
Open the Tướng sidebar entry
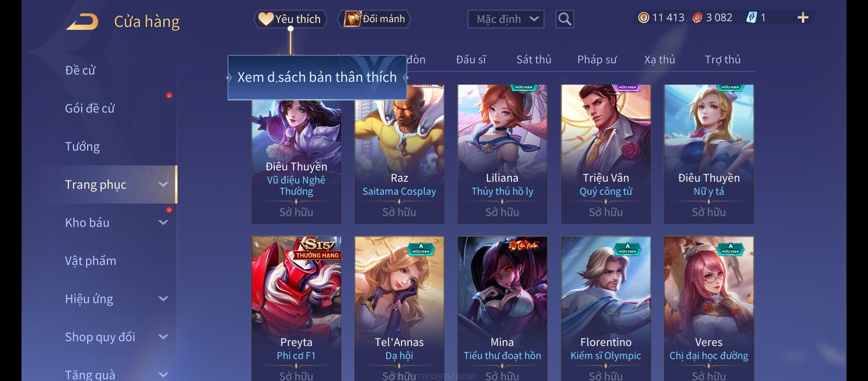(82, 146)
